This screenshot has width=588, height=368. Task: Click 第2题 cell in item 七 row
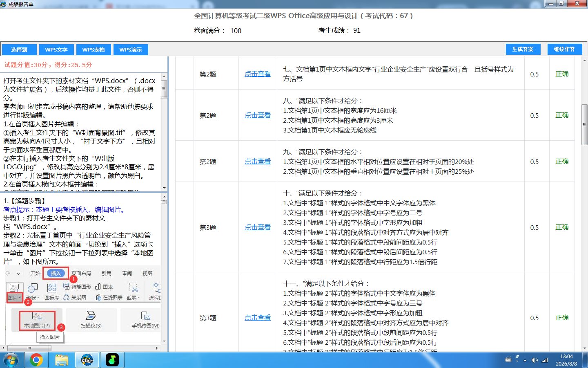208,74
